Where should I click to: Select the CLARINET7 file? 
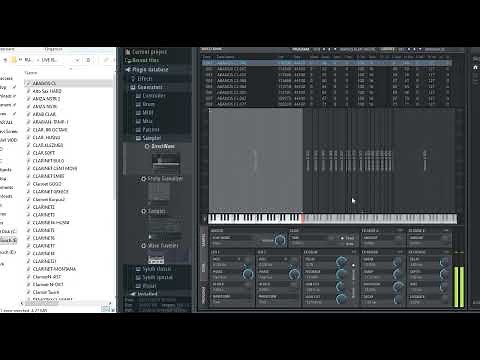point(44,246)
